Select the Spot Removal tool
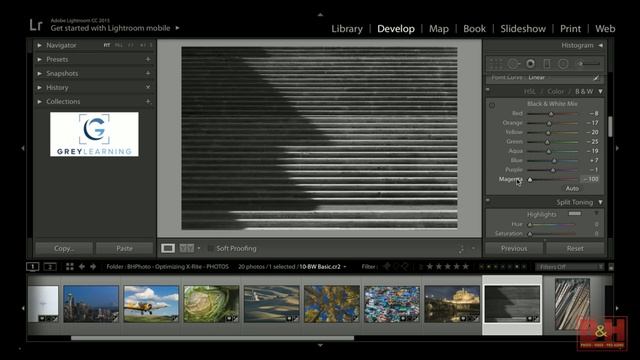The image size is (640, 360). click(x=513, y=64)
